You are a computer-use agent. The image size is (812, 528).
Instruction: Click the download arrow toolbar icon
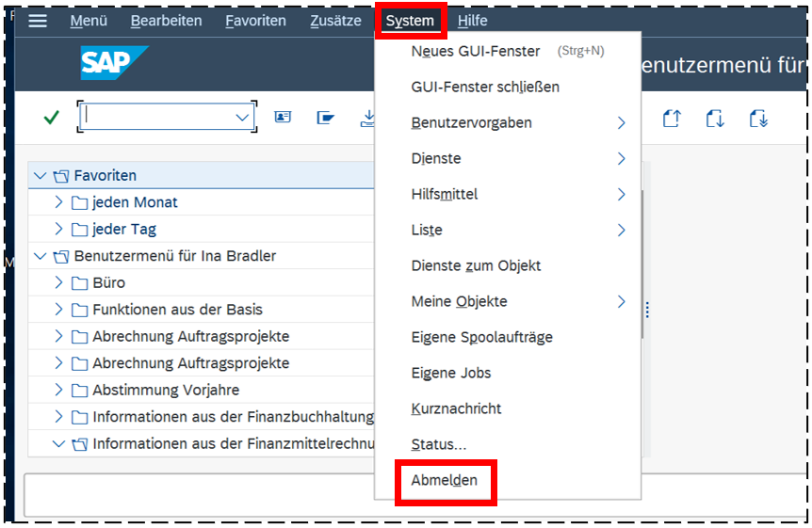pyautogui.click(x=367, y=118)
